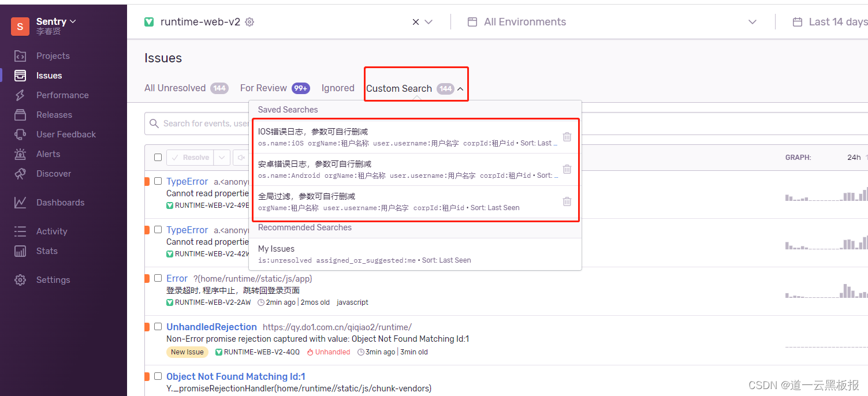868x396 pixels.
Task: Click the event graph of the Error 登录超时 issue
Action: 826,290
